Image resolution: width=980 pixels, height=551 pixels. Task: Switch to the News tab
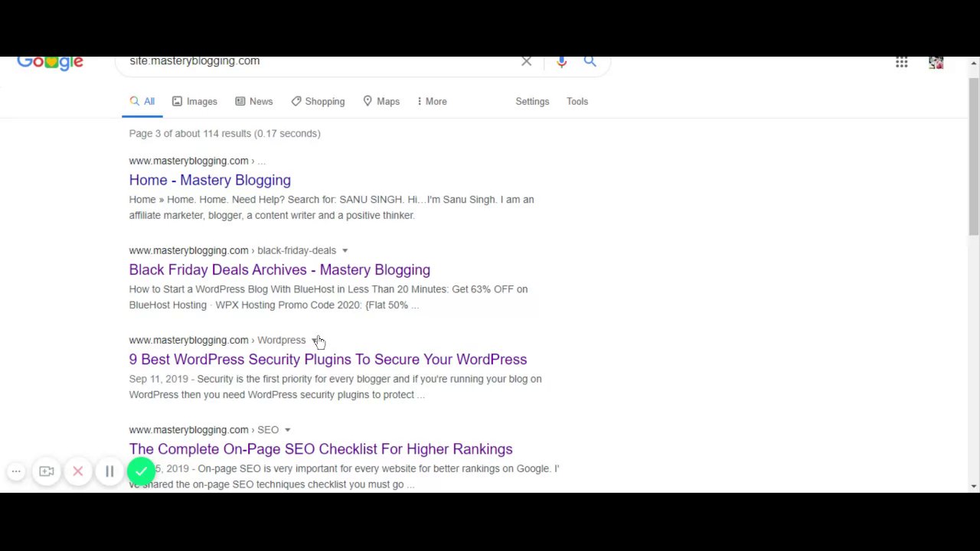[x=253, y=101]
